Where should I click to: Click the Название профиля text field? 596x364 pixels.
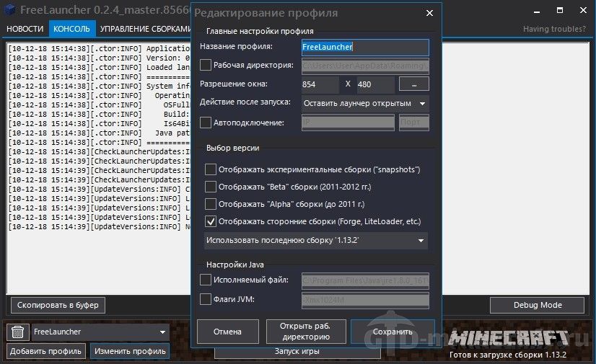[365, 47]
